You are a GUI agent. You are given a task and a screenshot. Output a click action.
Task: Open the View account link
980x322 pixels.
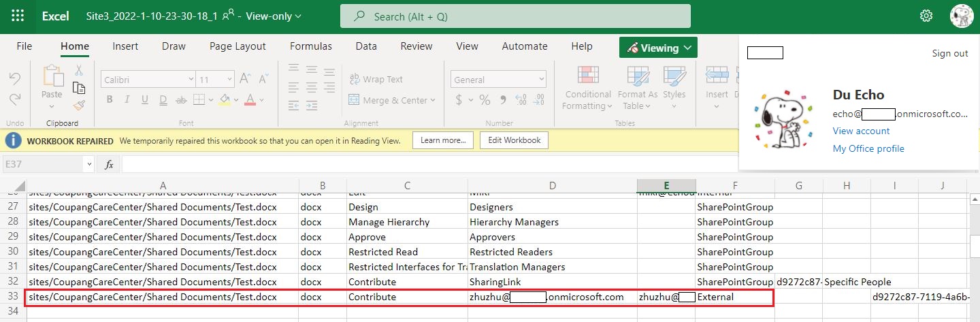861,131
